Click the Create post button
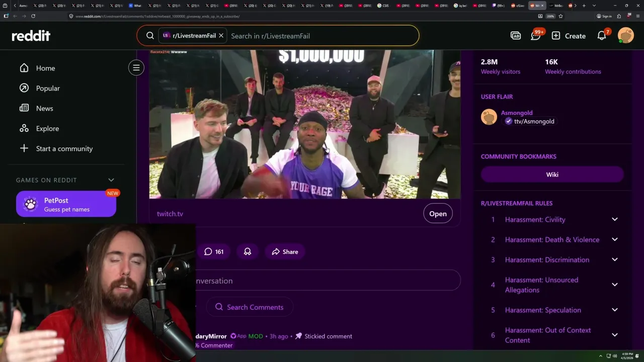This screenshot has width=644, height=362. click(x=569, y=36)
